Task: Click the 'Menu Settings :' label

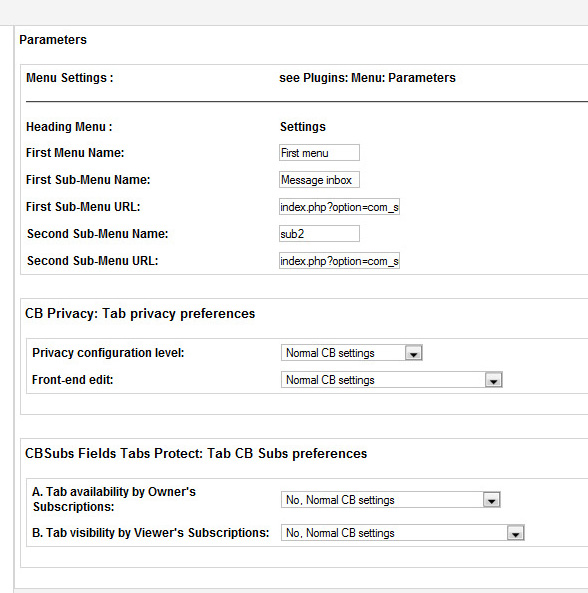Action: tap(70, 78)
